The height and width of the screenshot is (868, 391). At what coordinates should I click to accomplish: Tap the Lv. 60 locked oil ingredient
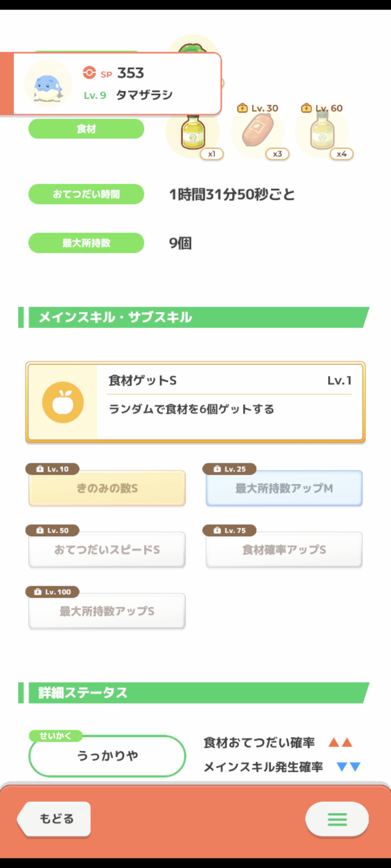point(322,132)
